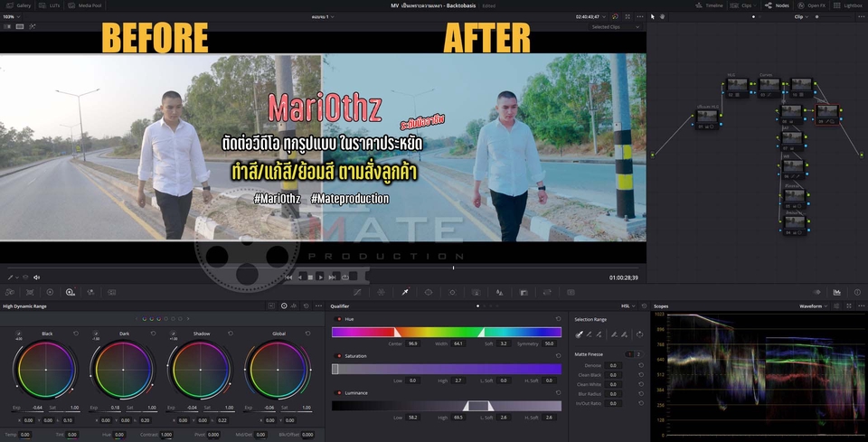Open the Color Match palette
868x442 pixels.
coord(30,292)
